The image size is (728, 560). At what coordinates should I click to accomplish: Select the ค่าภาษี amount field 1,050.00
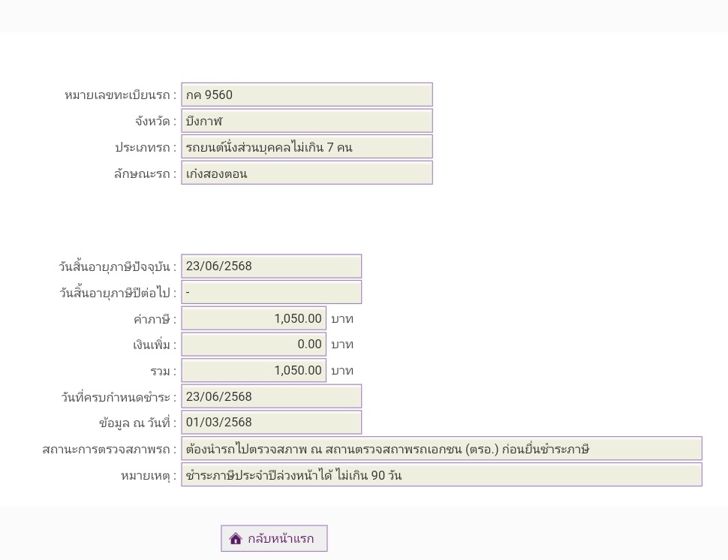[x=254, y=318]
